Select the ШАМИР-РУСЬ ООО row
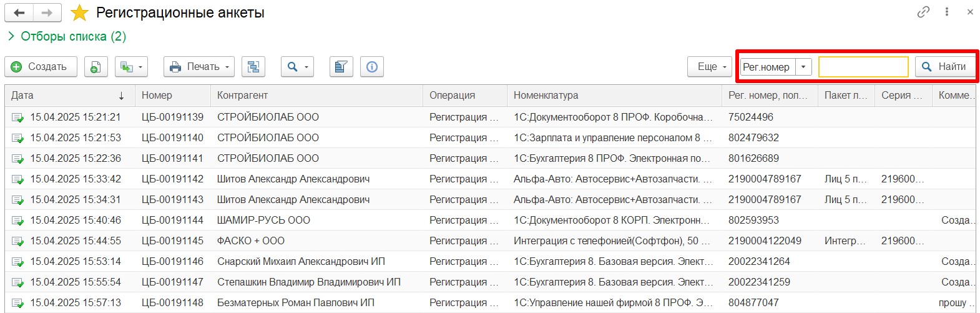980x313 pixels. (x=490, y=220)
